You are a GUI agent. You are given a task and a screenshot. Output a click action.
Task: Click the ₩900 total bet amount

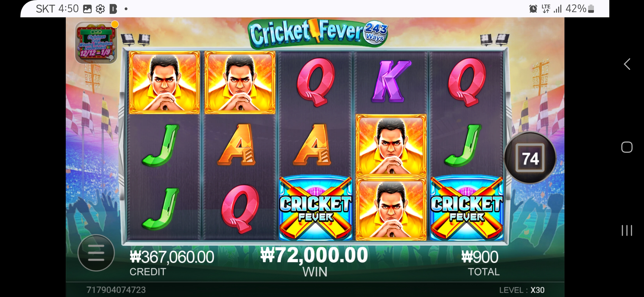click(x=480, y=257)
